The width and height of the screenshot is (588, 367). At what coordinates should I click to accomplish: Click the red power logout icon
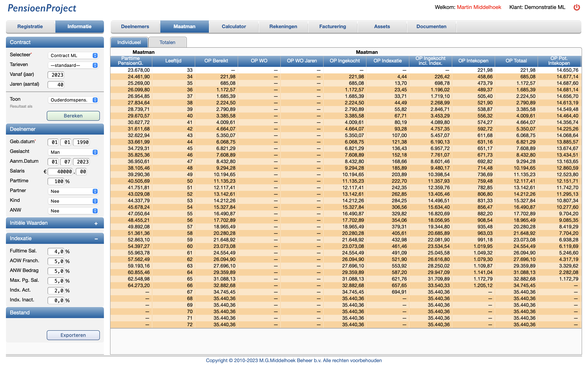coord(577,7)
